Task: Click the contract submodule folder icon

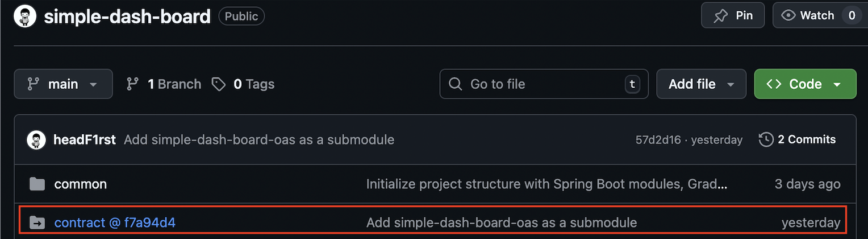Action: (37, 222)
